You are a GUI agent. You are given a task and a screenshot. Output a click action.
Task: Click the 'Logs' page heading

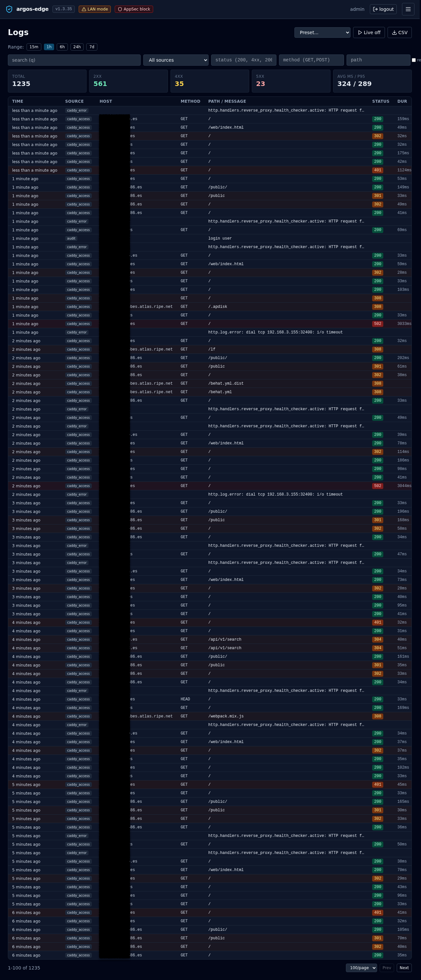[x=18, y=32]
